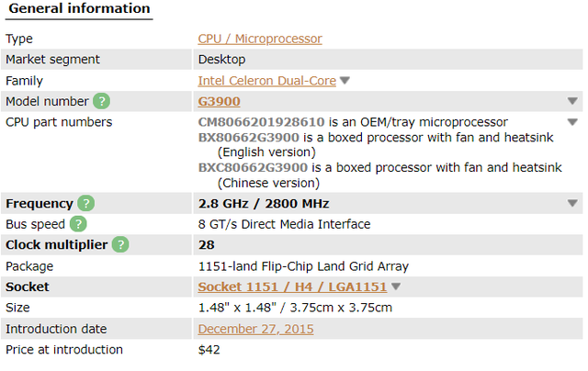Click the G3900 model number link
The height and width of the screenshot is (371, 588).
pyautogui.click(x=220, y=101)
